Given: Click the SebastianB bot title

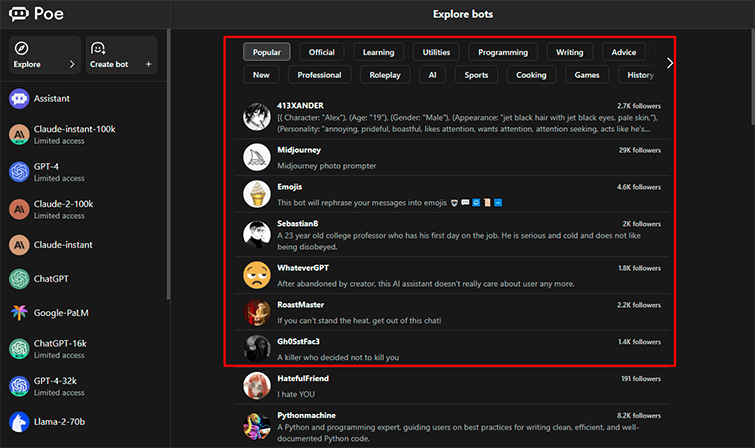Looking at the screenshot, I should 298,224.
